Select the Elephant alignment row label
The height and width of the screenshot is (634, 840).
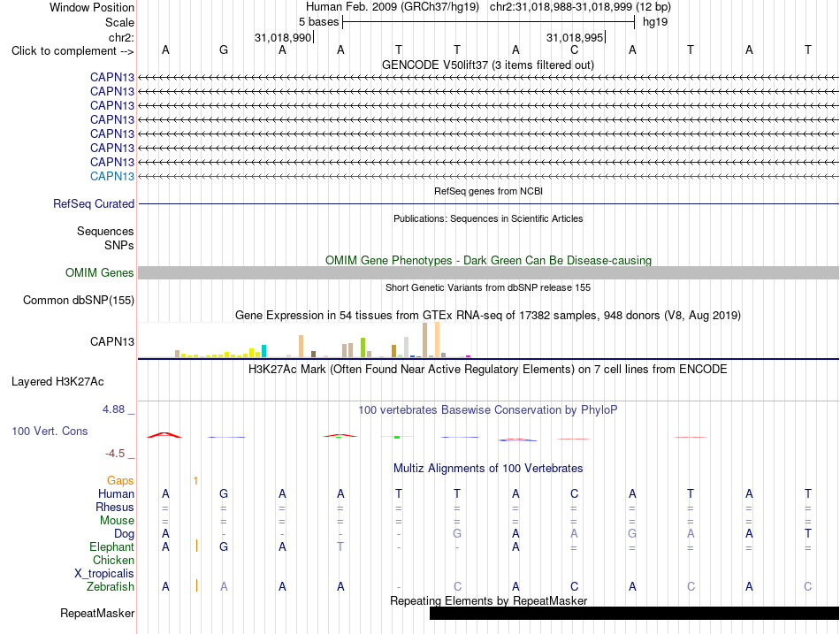click(112, 546)
